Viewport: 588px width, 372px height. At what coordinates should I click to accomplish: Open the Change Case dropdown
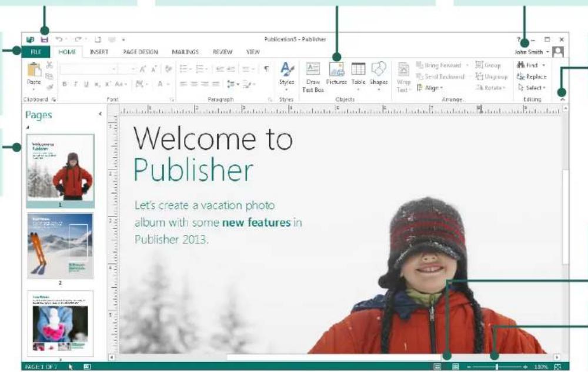121,84
